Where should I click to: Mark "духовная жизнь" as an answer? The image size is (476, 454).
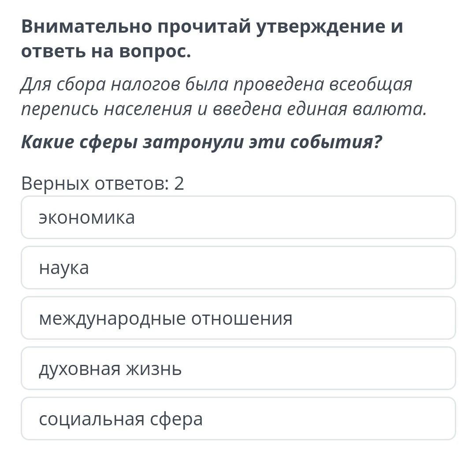(238, 368)
